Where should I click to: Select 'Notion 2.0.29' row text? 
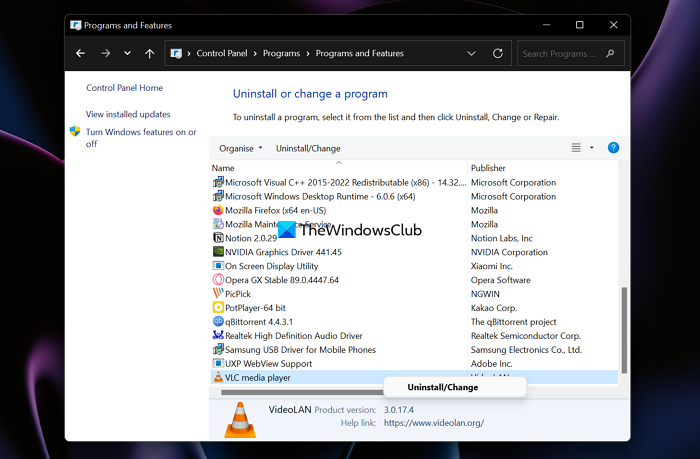(x=251, y=238)
